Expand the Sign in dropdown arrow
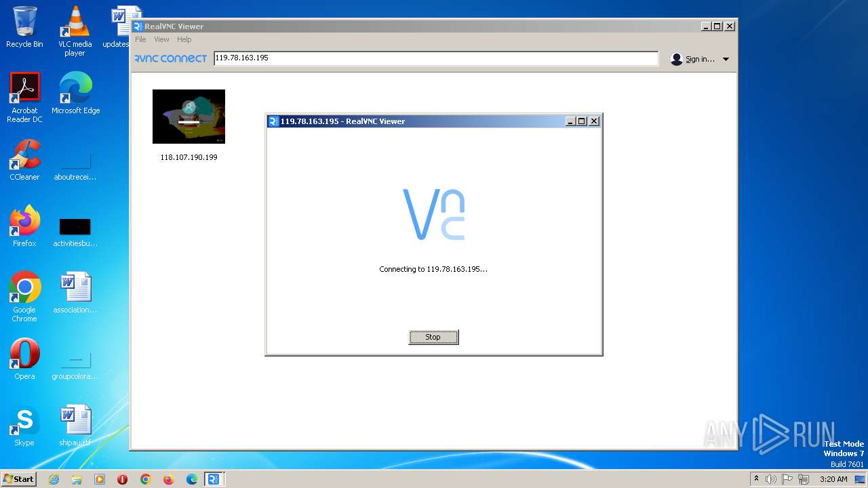868x488 pixels. click(726, 59)
